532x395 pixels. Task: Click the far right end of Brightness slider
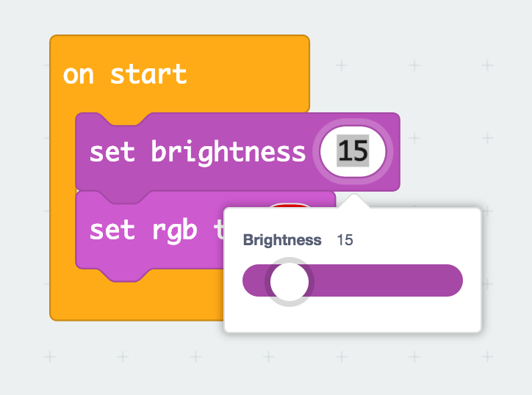pyautogui.click(x=455, y=280)
